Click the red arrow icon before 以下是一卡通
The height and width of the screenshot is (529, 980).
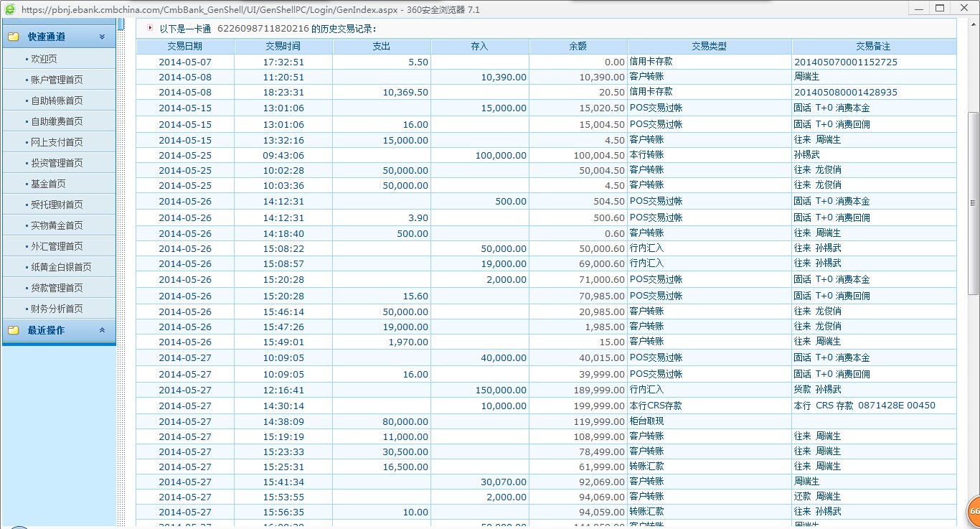point(149,28)
